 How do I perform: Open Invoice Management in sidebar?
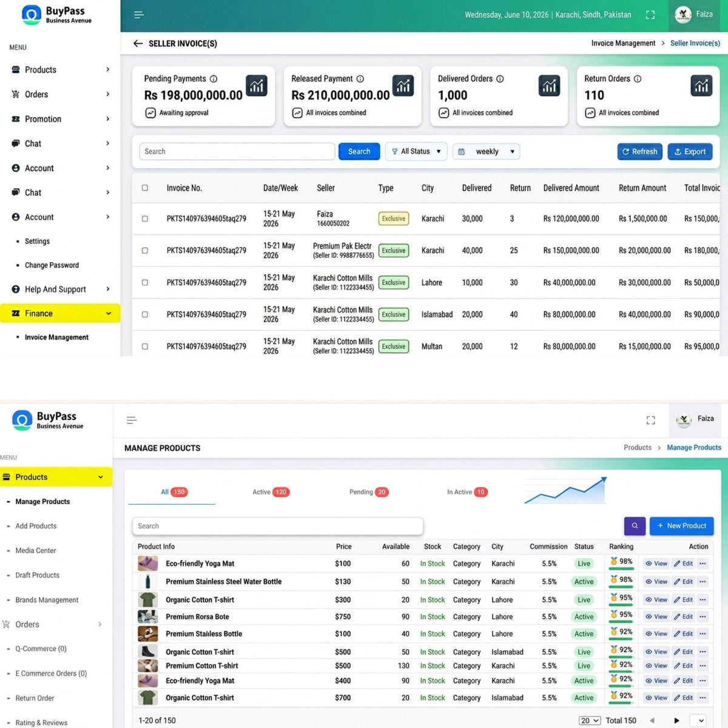point(56,337)
